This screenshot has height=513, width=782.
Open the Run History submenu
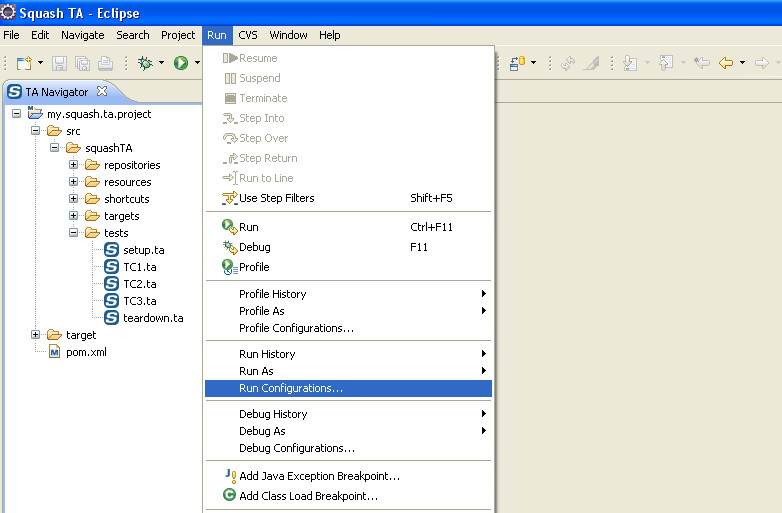point(348,354)
